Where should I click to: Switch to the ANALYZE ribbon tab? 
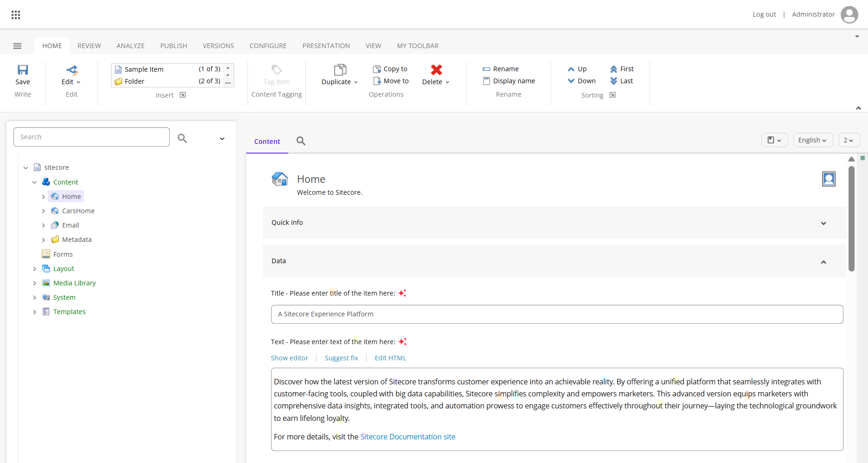[x=130, y=46]
